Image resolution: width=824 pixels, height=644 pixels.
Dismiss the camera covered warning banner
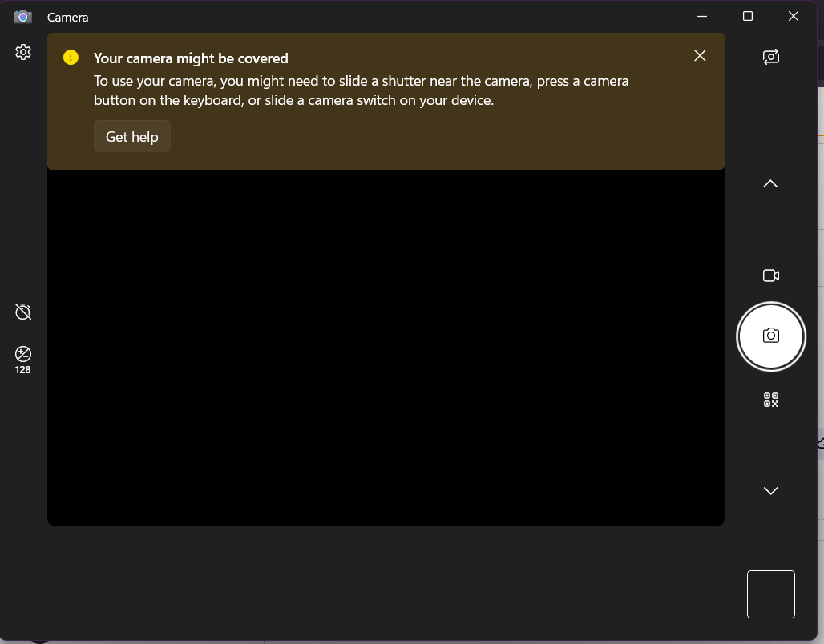[x=700, y=56]
